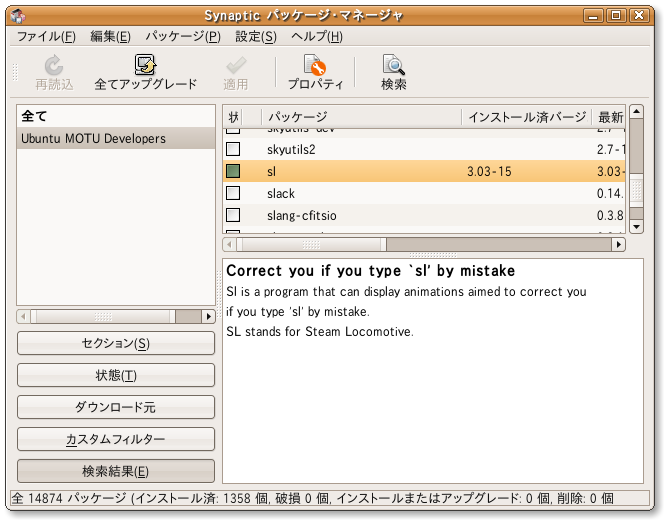
Task: Open the ファイル(F) menu
Action: [x=46, y=37]
